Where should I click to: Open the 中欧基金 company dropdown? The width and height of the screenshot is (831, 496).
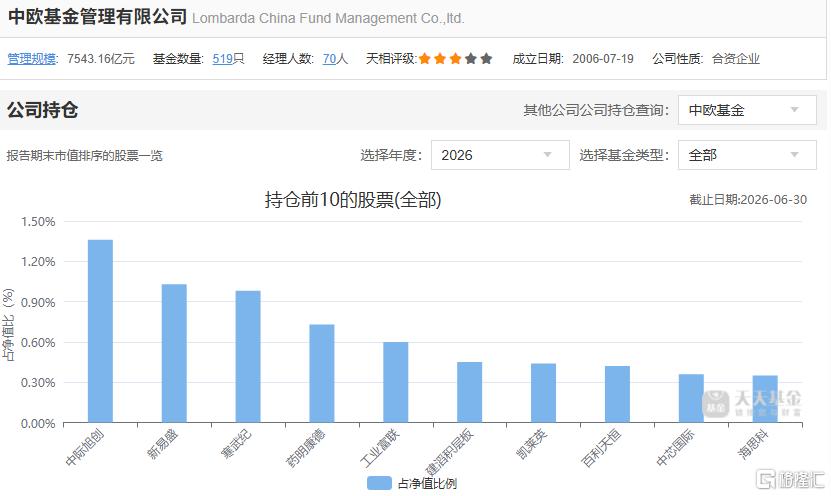(747, 110)
